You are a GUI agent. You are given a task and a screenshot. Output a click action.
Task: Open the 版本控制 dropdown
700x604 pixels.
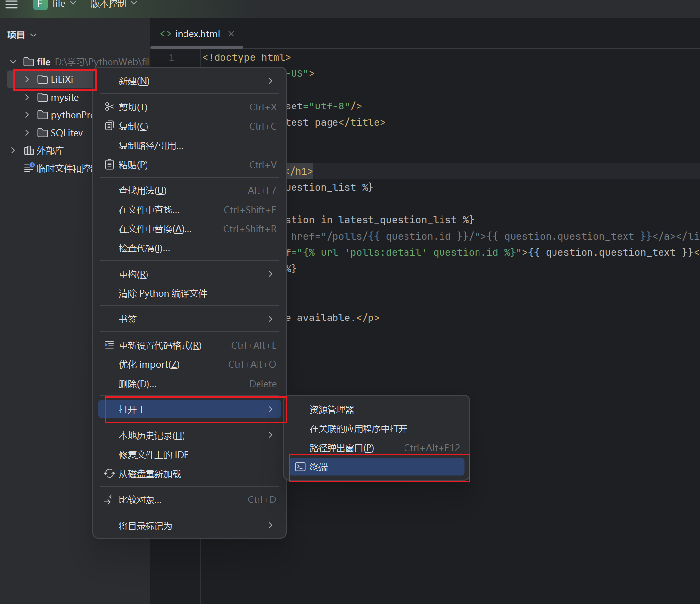113,3
